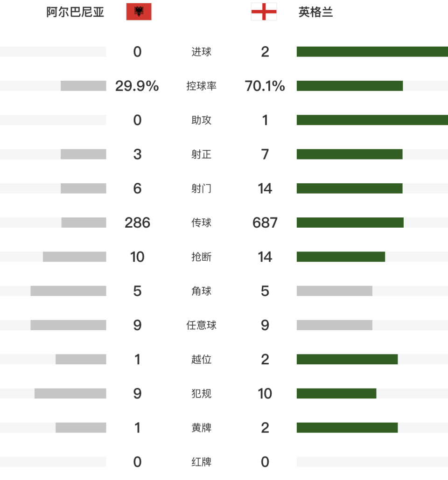The width and height of the screenshot is (448, 480).
Task: Click Albania's 286 passes value
Action: tap(137, 223)
